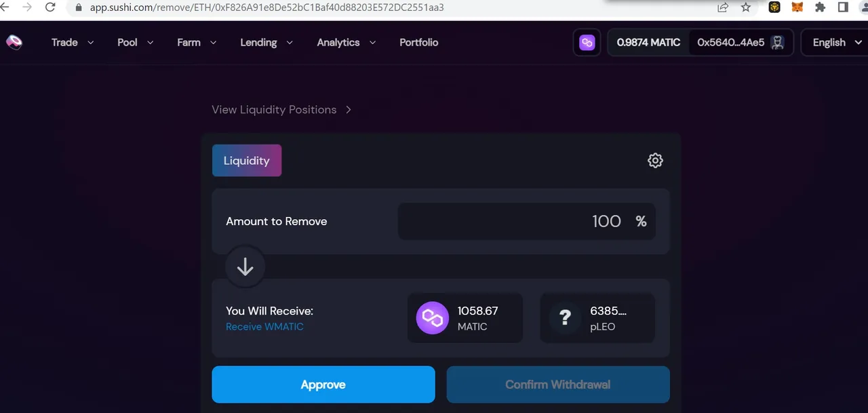Select the Liquidity tab
Screen dimensions: 868x413
(247, 161)
